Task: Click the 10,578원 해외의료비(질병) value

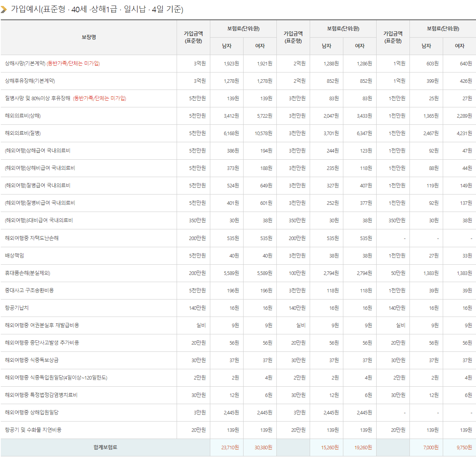Action: (263, 133)
